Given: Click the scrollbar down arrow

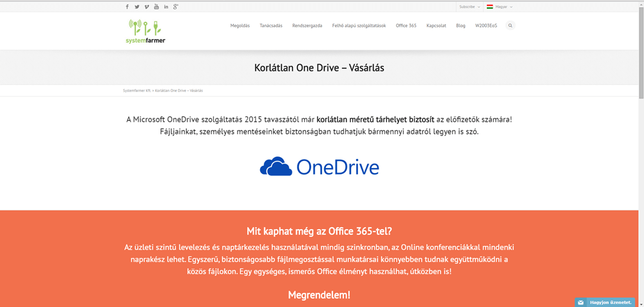Looking at the screenshot, I should (x=640, y=303).
